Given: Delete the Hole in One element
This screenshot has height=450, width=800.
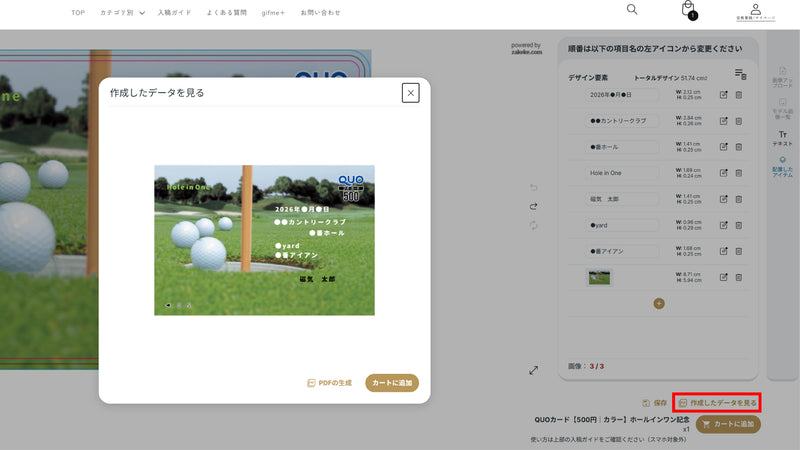Looking at the screenshot, I should click(x=738, y=173).
